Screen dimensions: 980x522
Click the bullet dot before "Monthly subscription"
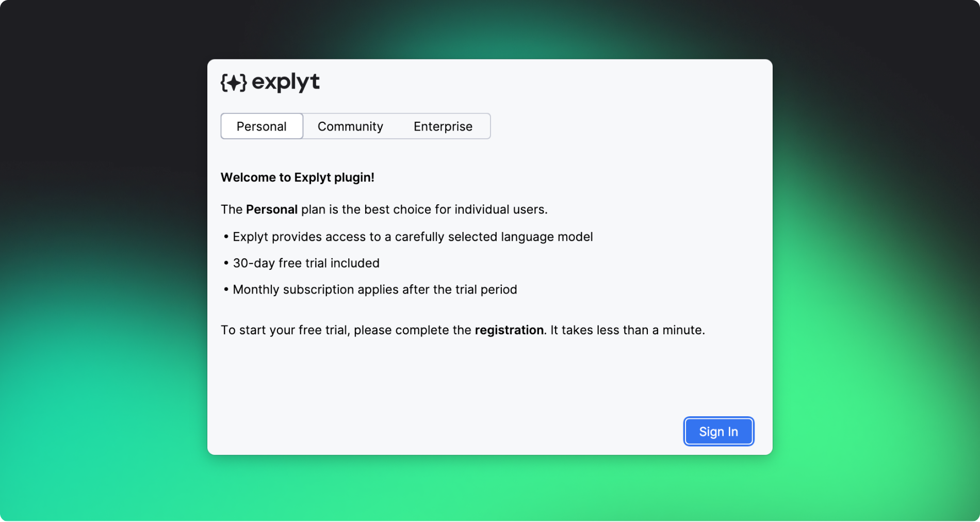226,289
